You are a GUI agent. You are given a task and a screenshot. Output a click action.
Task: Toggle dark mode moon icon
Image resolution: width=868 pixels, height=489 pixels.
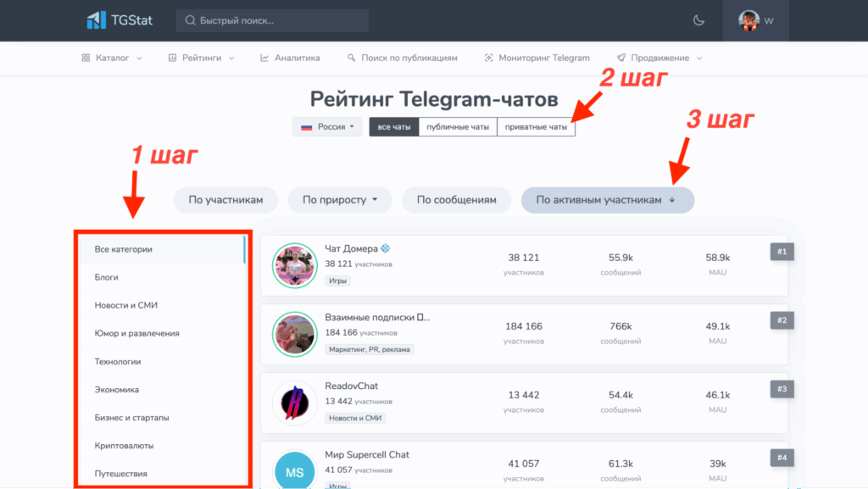698,20
